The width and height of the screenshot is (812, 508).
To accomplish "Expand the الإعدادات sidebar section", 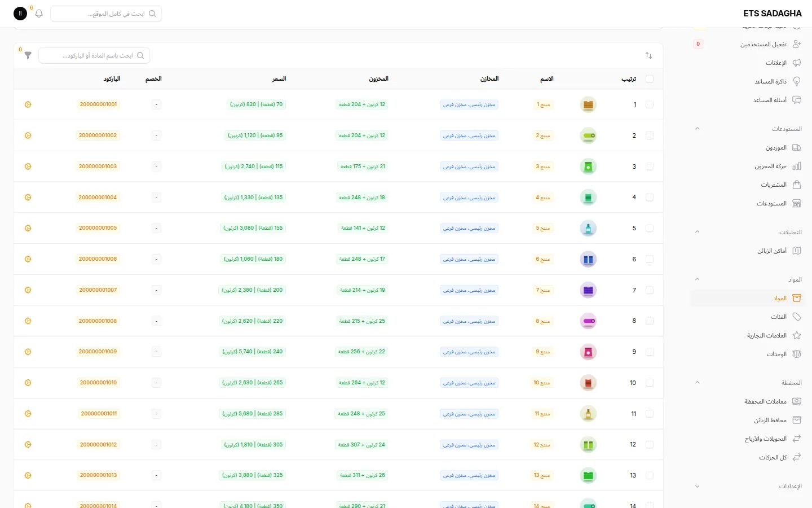I will point(698,486).
